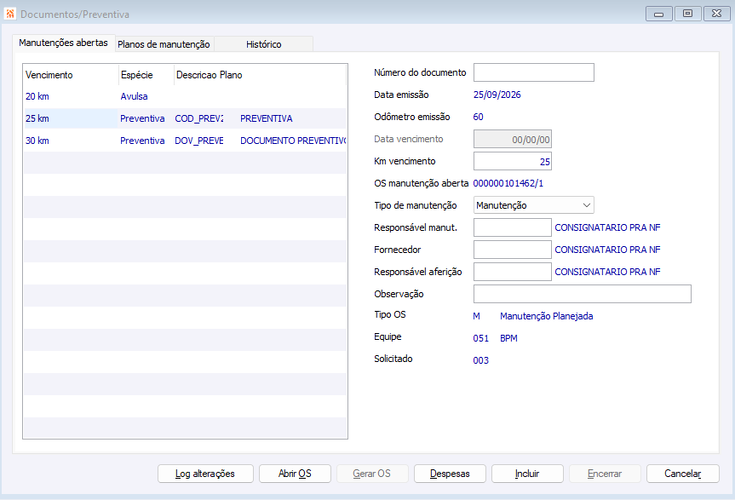This screenshot has width=735, height=500.
Task: Open Despesas
Action: [x=450, y=474]
